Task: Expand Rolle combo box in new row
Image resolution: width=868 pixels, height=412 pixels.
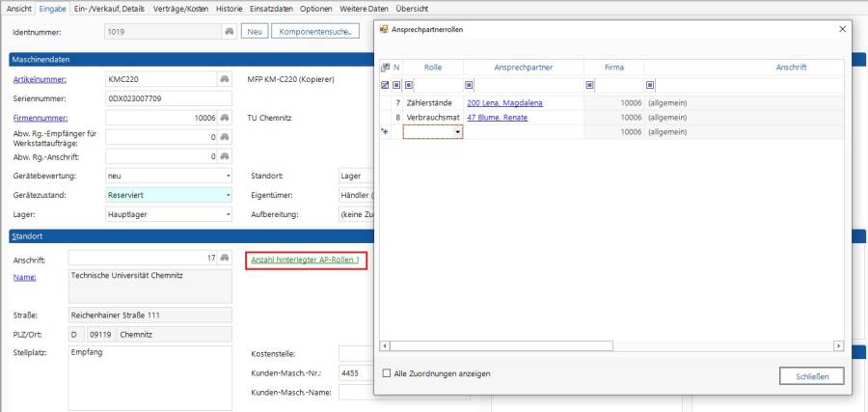Action: click(x=457, y=132)
